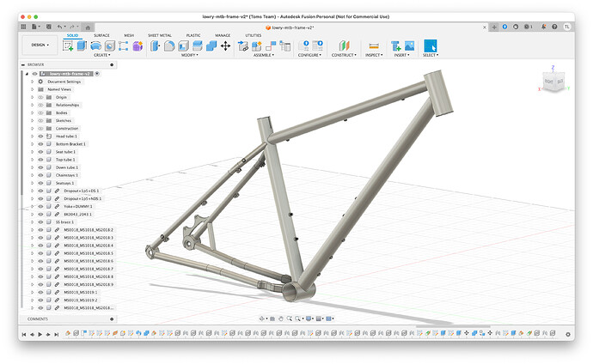Open the CONSTRUCT dropdown menu
Image resolution: width=593 pixels, height=364 pixels.
click(344, 55)
